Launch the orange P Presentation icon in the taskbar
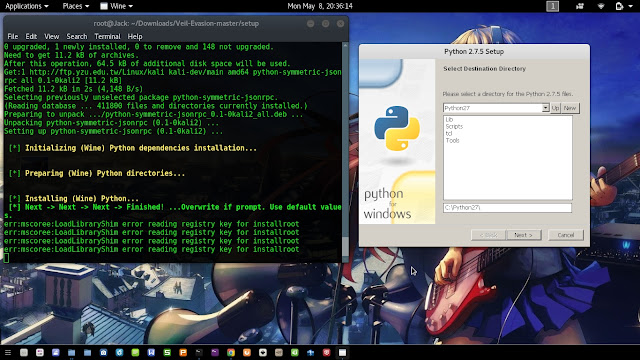 [x=183, y=352]
